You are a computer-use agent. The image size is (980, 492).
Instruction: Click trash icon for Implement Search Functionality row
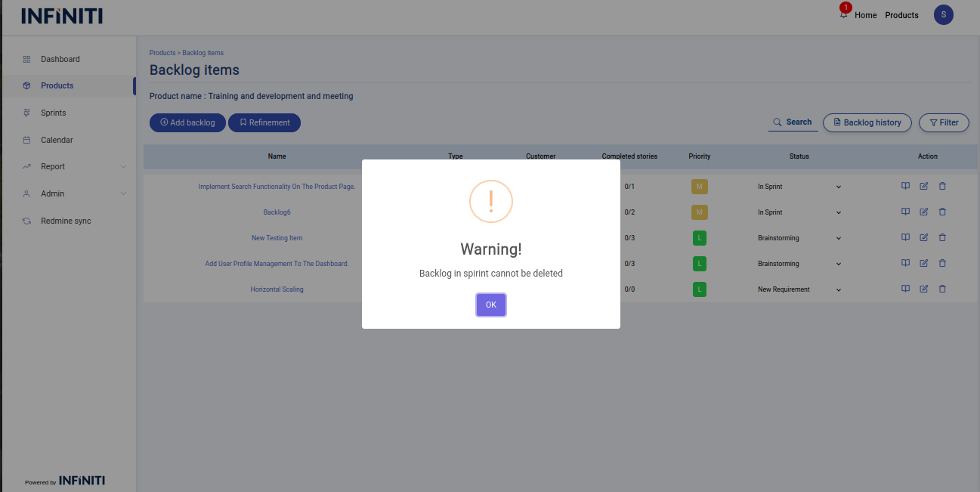tap(942, 186)
